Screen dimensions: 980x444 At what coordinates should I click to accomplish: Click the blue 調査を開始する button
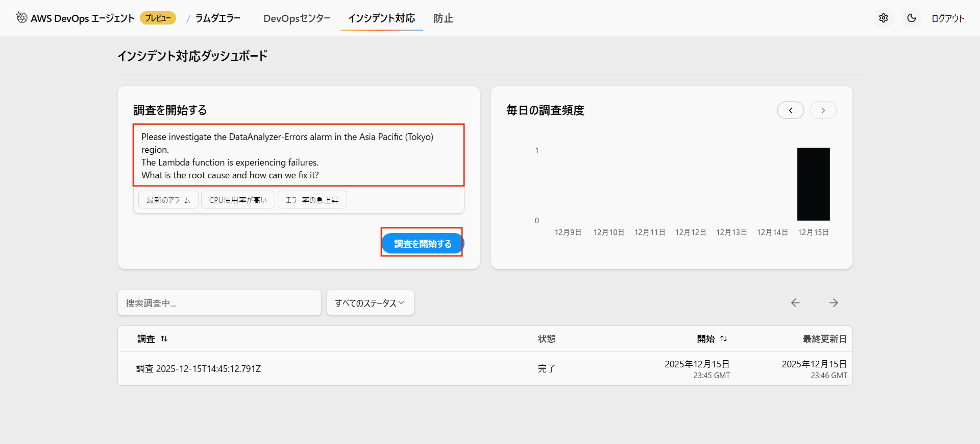tap(423, 244)
